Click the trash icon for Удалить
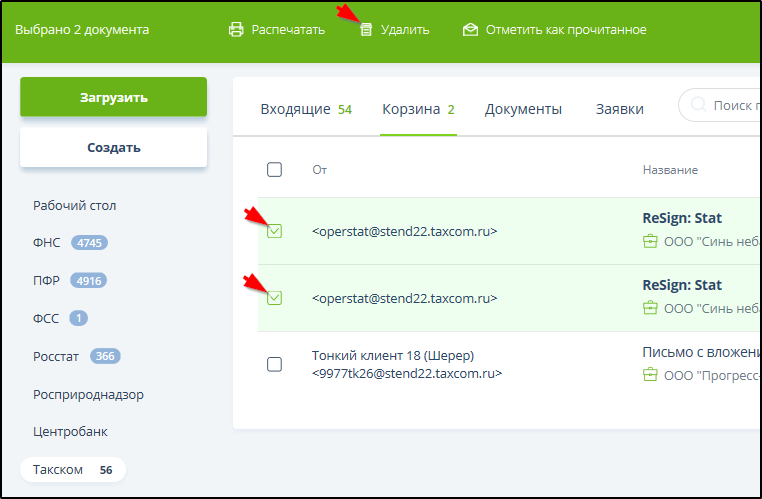This screenshot has width=762, height=499. [366, 29]
